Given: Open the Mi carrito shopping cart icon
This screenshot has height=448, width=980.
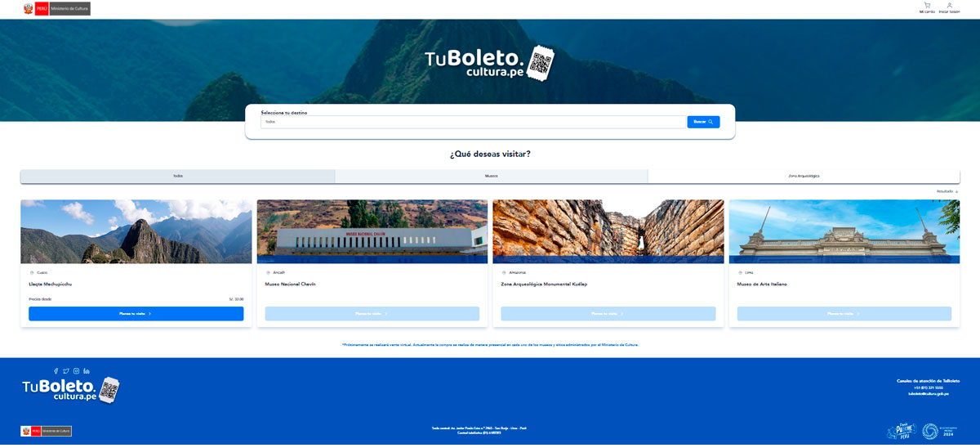Looking at the screenshot, I should point(927,6).
